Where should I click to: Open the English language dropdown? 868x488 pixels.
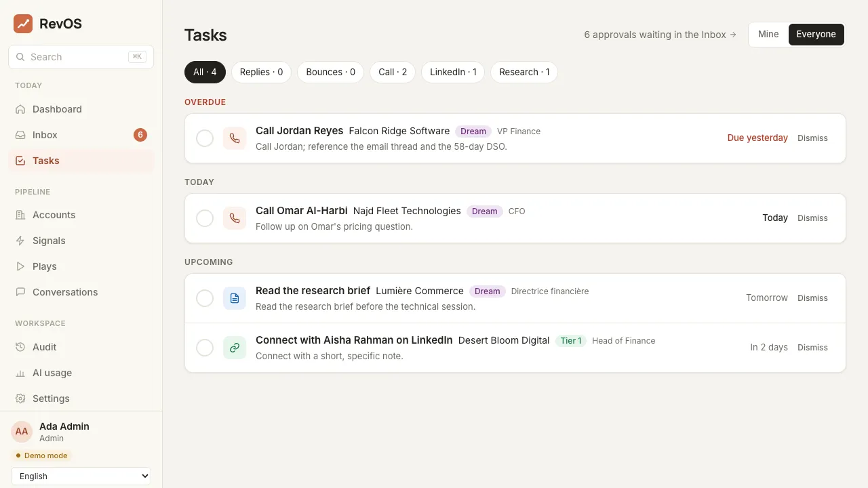(x=81, y=476)
